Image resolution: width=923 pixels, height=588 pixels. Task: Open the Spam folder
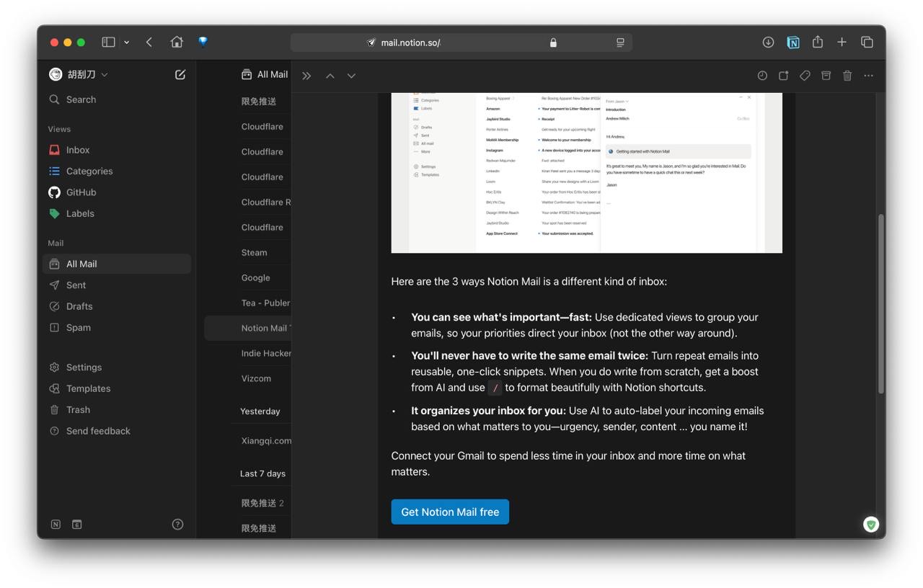[x=117, y=327]
